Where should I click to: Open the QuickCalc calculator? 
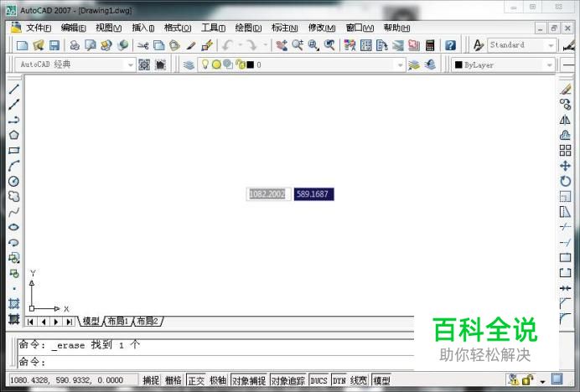click(x=430, y=45)
